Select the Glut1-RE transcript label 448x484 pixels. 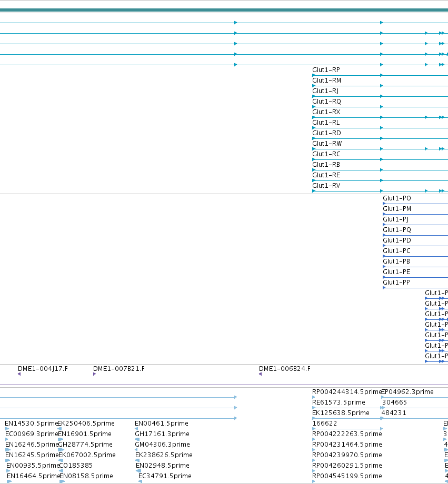(326, 175)
